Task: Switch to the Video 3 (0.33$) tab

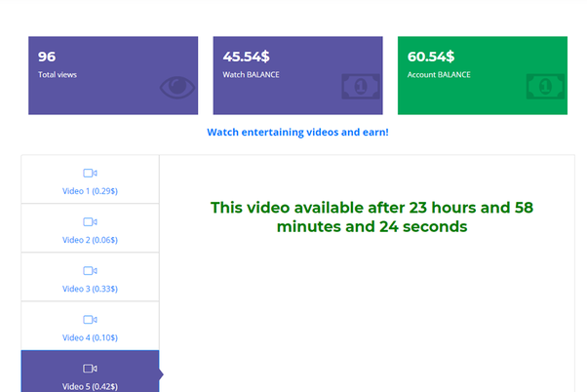Action: pos(90,277)
